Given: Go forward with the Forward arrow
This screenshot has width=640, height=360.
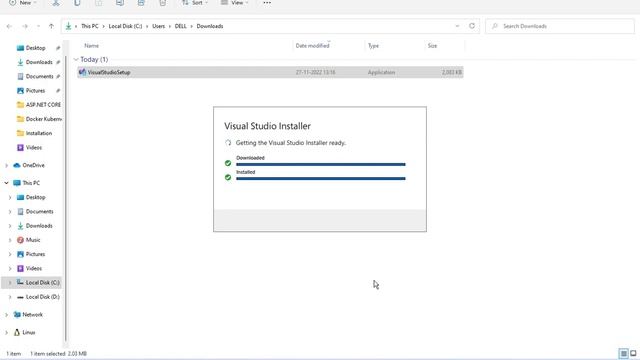Looking at the screenshot, I should click(x=25, y=26).
